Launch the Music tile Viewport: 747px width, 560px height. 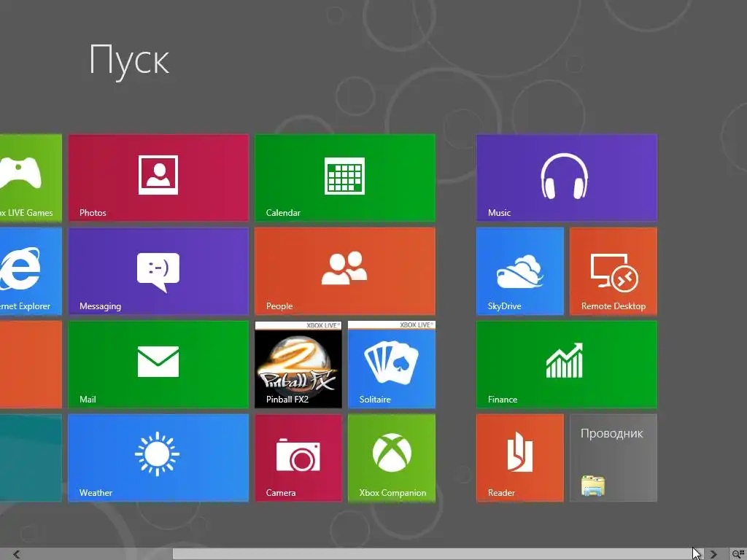(566, 178)
